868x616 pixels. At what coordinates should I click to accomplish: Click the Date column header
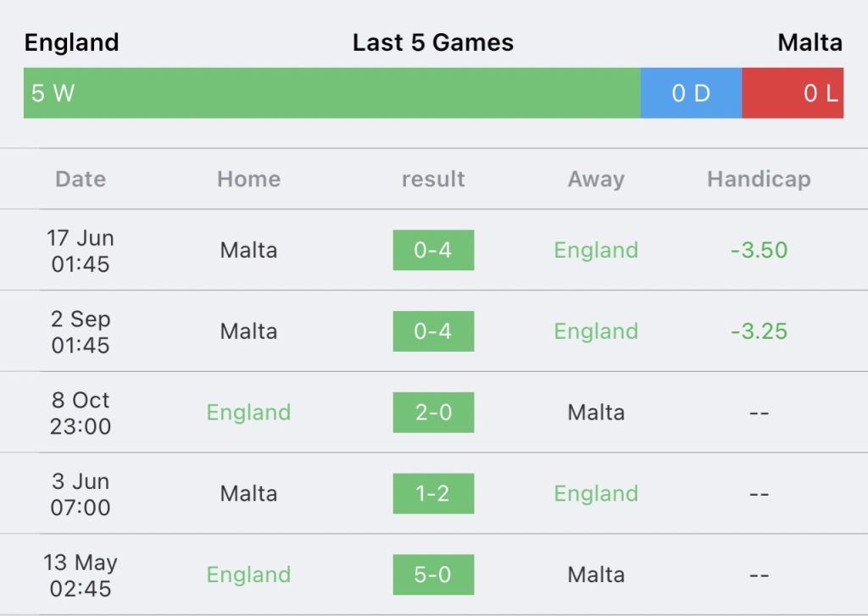click(x=81, y=179)
